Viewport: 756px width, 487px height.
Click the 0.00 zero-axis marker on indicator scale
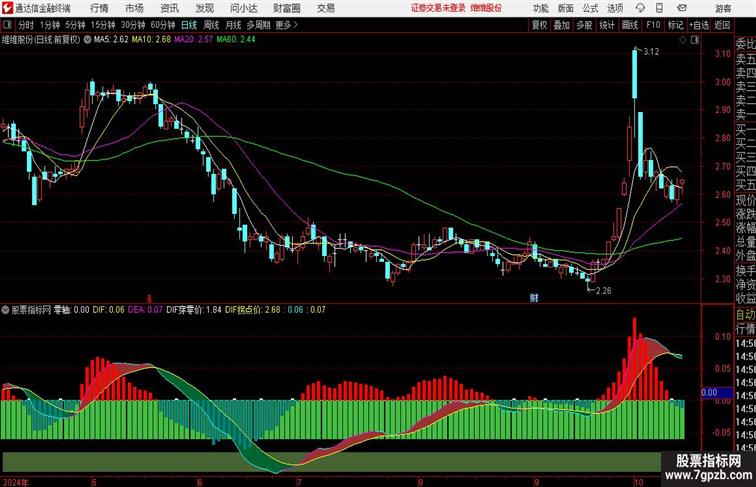click(x=716, y=393)
